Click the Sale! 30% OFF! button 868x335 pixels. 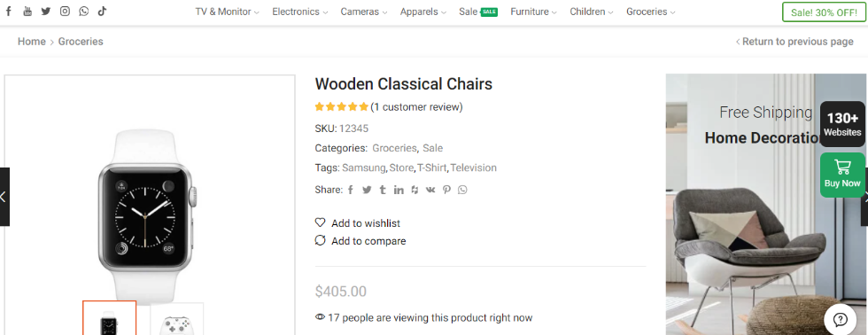pyautogui.click(x=824, y=12)
